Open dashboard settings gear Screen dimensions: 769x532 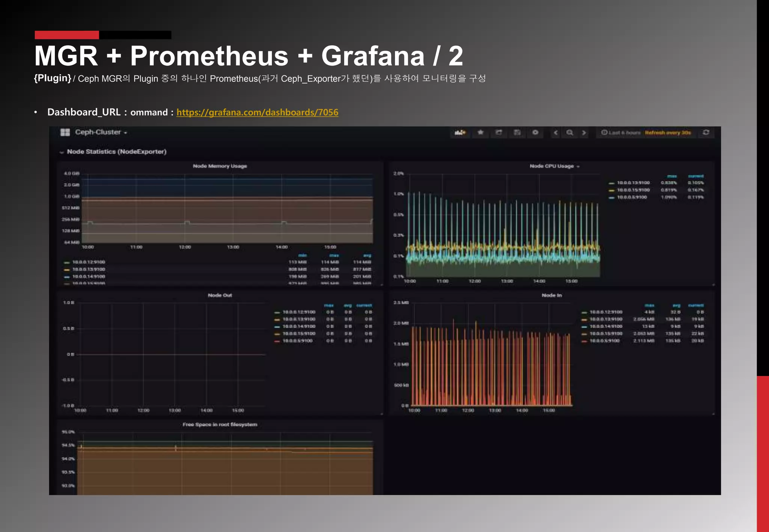click(535, 132)
